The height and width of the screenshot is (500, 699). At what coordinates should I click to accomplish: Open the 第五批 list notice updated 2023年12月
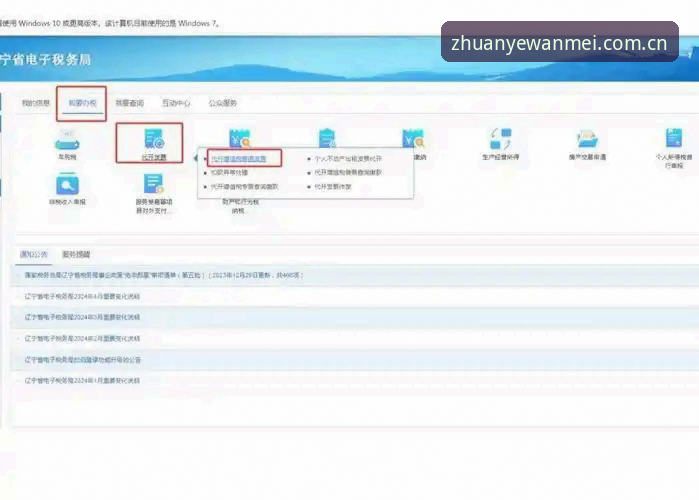[x=164, y=275]
